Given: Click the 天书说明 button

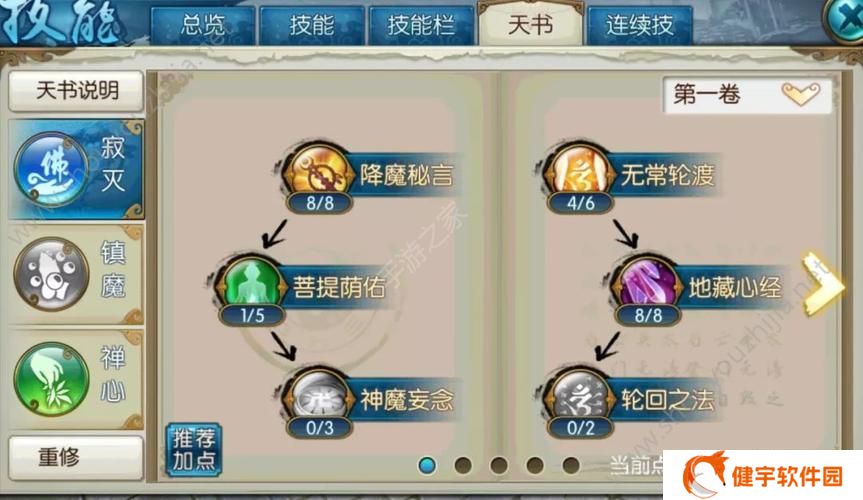Looking at the screenshot, I should [77, 90].
